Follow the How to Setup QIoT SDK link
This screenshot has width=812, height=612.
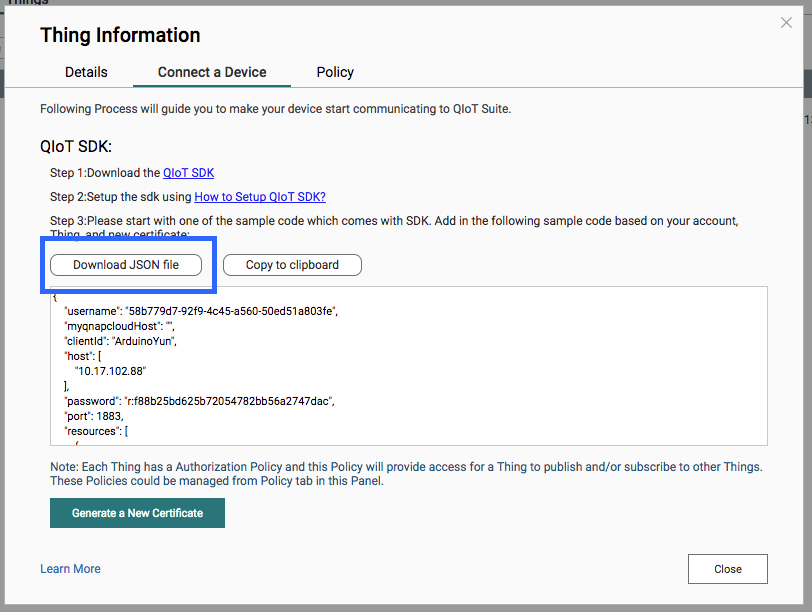click(x=260, y=197)
